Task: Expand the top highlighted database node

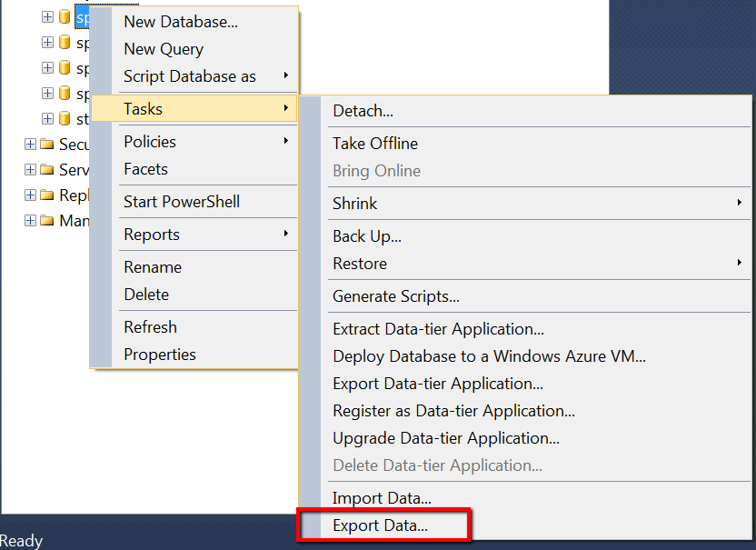Action: [x=47, y=17]
